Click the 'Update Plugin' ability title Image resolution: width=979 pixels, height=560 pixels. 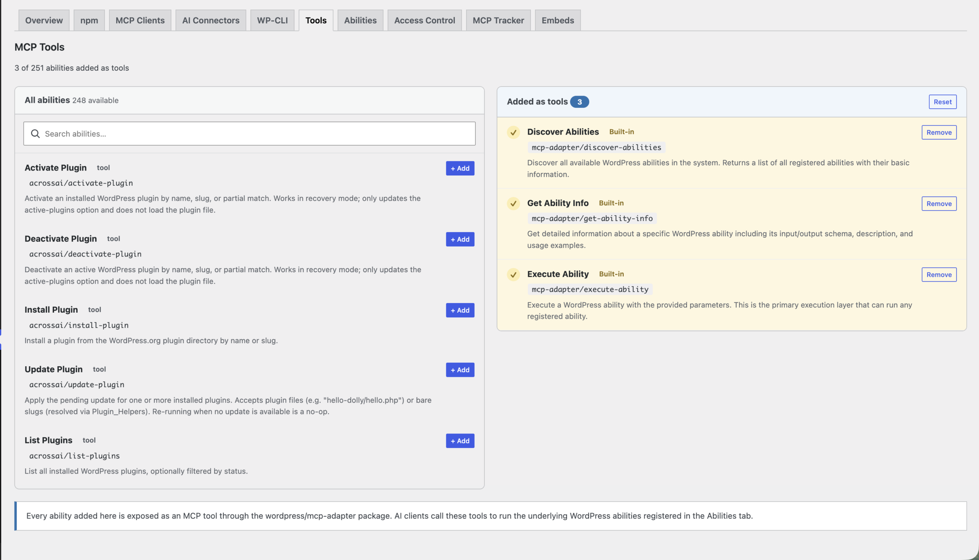pos(54,369)
